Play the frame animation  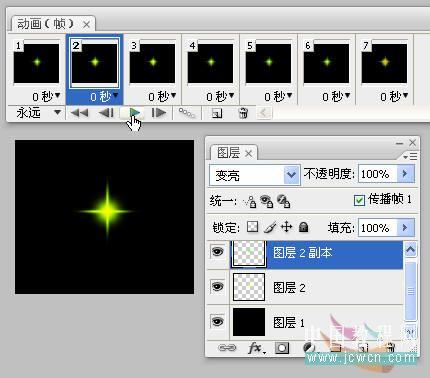135,113
